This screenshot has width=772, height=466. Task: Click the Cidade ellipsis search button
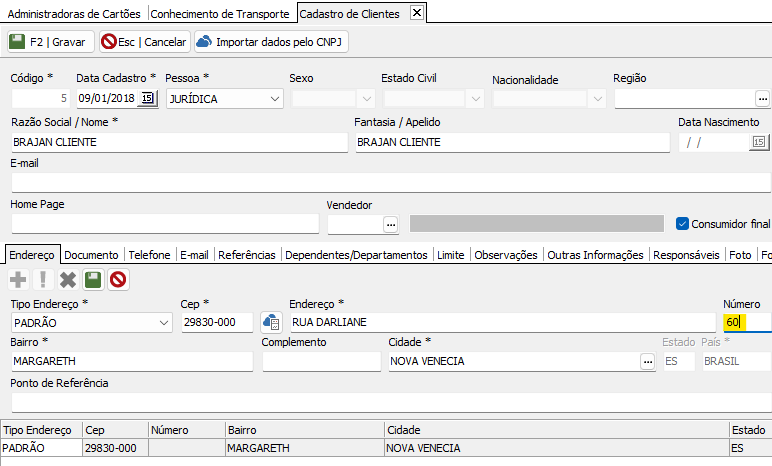tap(647, 361)
